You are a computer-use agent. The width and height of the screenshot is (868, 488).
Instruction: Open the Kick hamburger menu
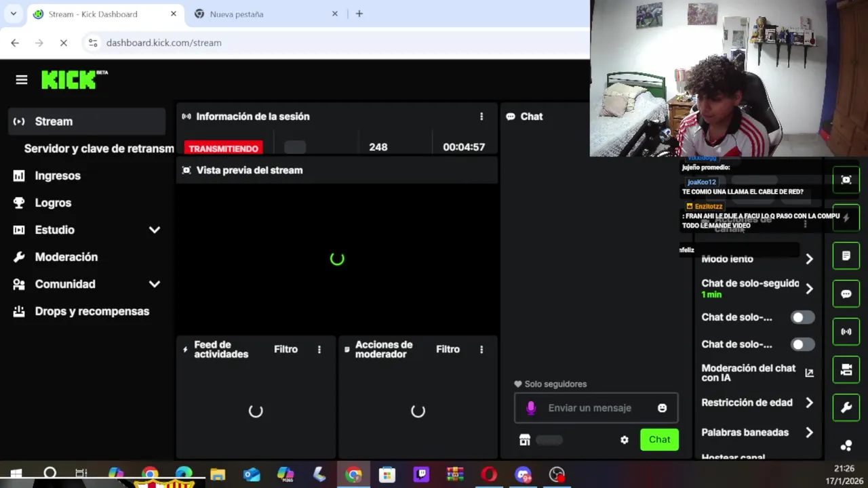(x=22, y=80)
